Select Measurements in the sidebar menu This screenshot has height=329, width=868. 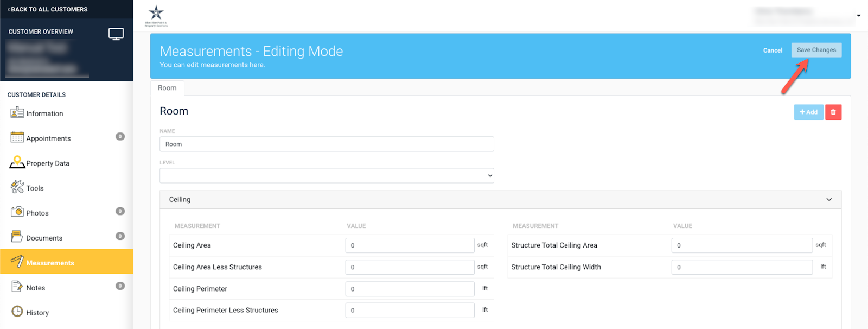[67, 262]
